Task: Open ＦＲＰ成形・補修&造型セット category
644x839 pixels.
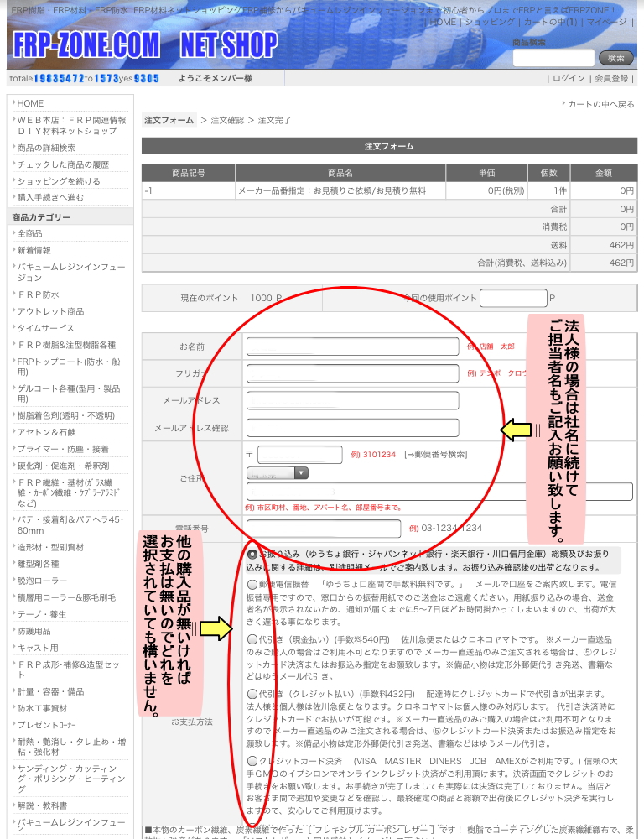Action: [x=67, y=670]
